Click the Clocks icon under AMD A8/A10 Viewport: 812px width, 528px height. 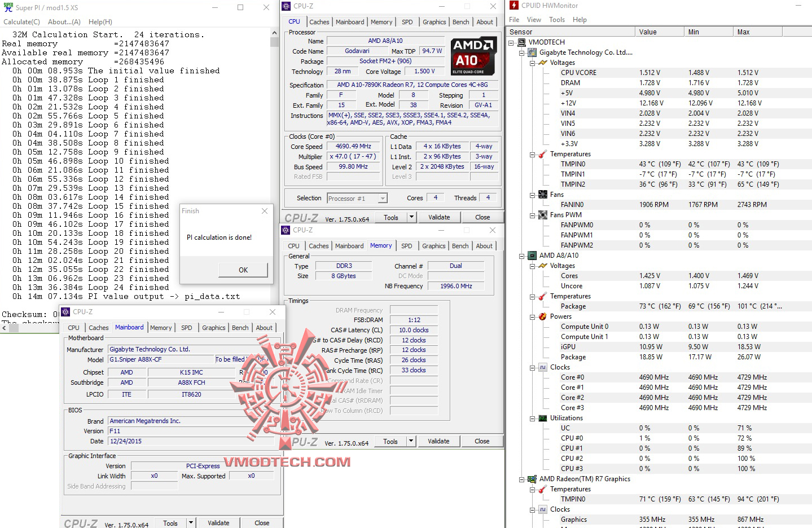tap(543, 367)
